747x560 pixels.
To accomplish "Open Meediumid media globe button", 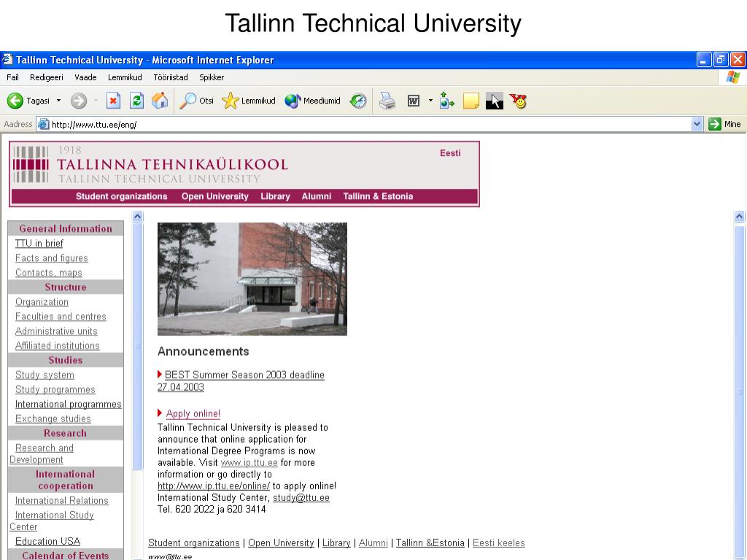I will [x=312, y=101].
